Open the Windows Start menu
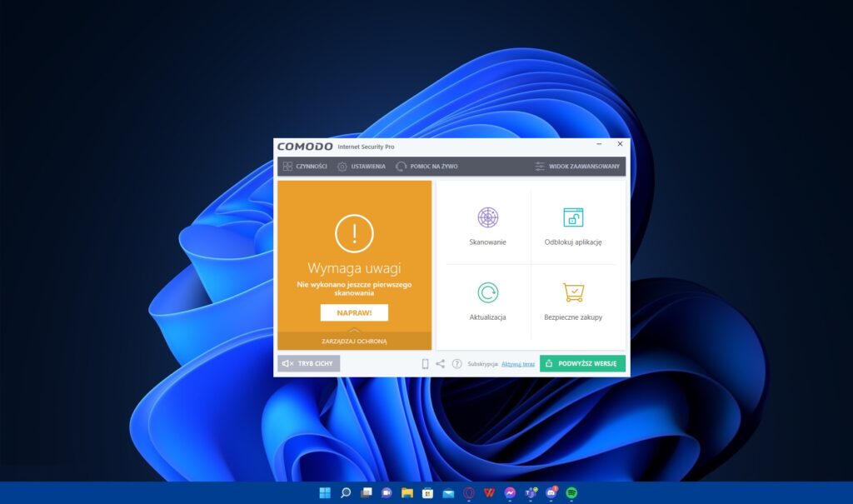Screen dimensions: 853x504 coord(325,493)
